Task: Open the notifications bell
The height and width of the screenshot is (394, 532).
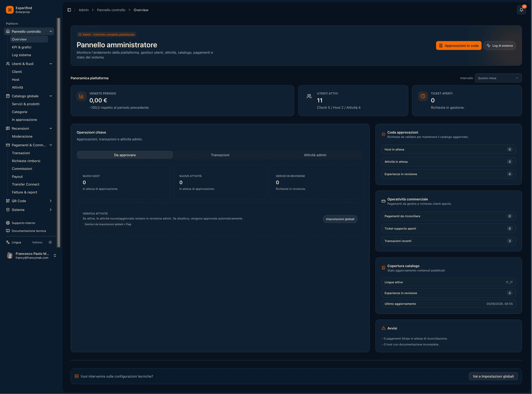Action: click(x=521, y=10)
